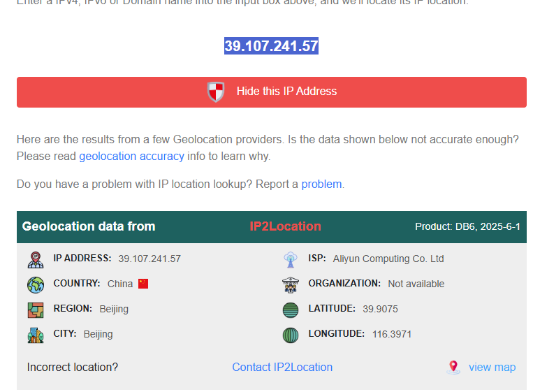Click the globe icon next to COUNTRY
Image resolution: width=533 pixels, height=392 pixels.
[36, 285]
